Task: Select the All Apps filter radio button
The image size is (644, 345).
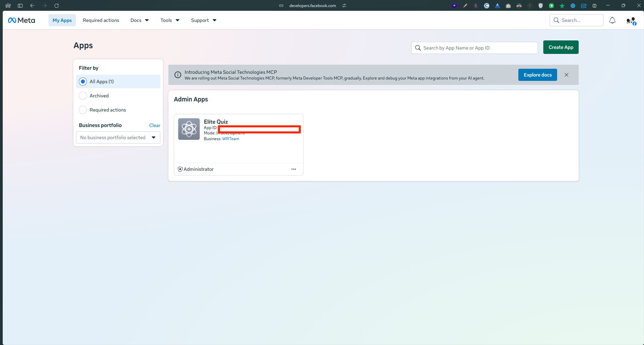Action: coord(83,82)
